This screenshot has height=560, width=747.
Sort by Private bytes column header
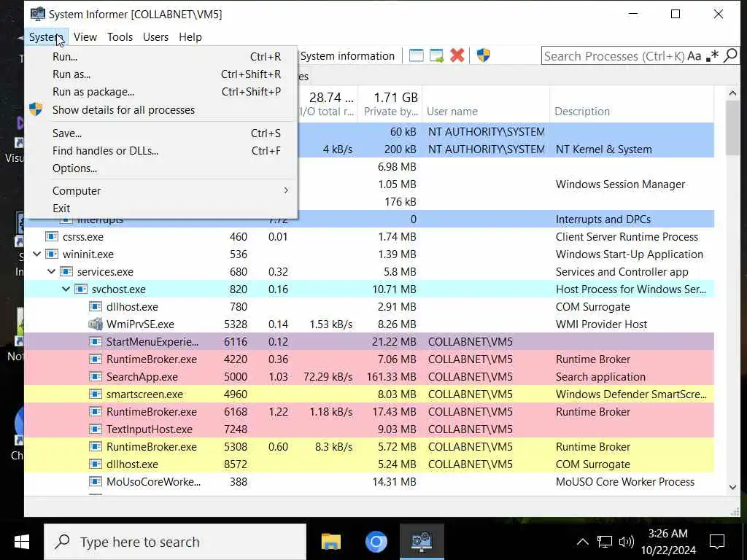click(390, 103)
